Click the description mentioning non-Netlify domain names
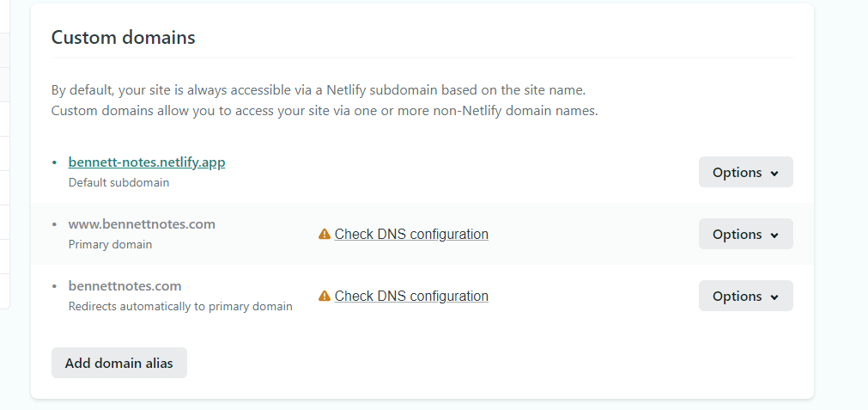 325,111
